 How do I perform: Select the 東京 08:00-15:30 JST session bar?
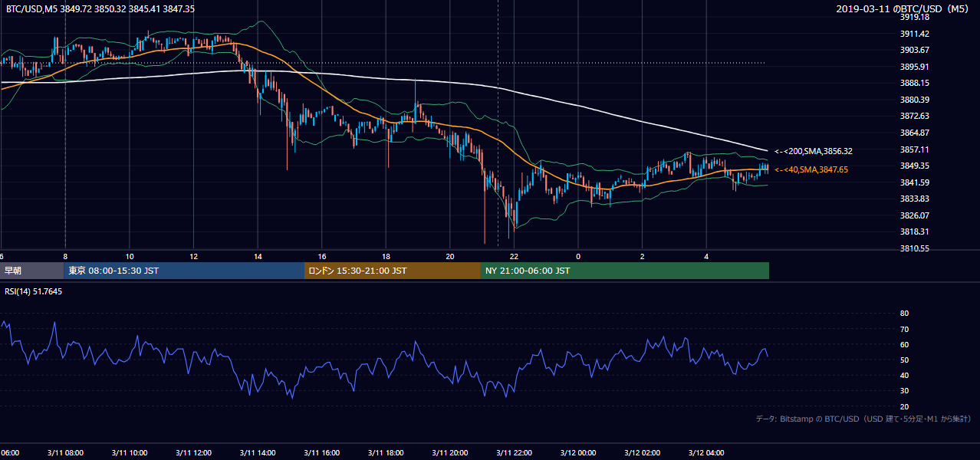184,271
